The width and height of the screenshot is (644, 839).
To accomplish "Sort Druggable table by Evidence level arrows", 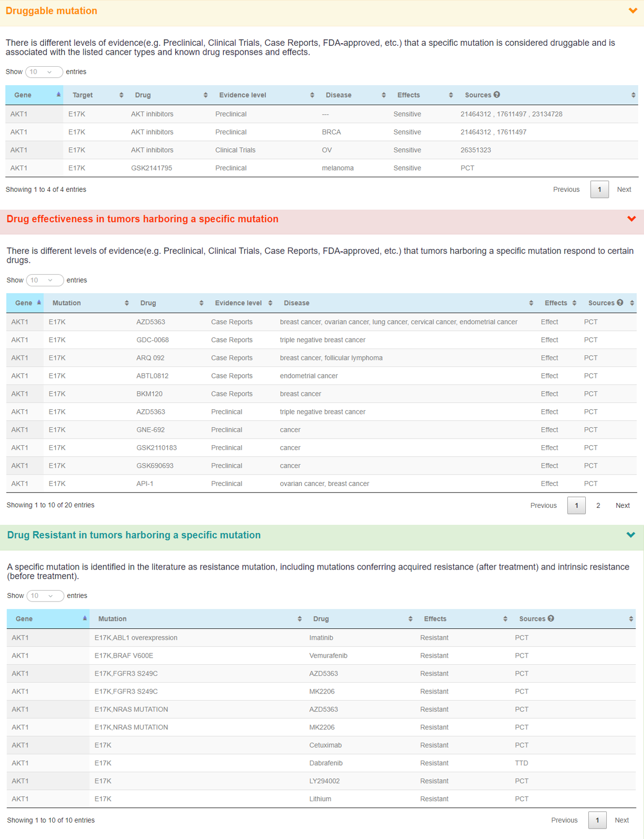I will coord(312,95).
